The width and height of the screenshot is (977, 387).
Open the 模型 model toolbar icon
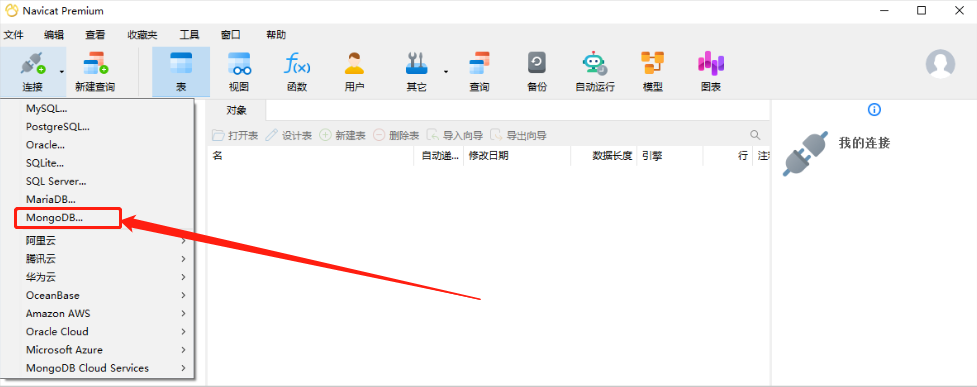(x=652, y=64)
